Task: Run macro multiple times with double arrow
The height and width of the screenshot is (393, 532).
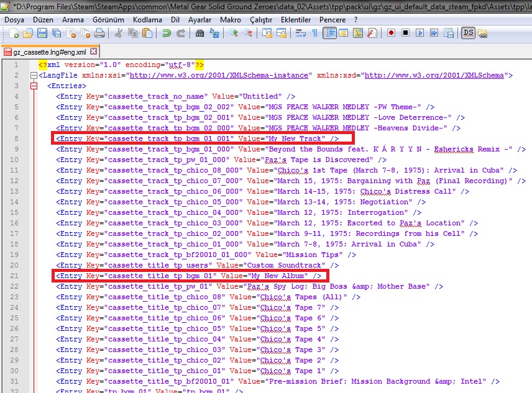Action: (434, 33)
